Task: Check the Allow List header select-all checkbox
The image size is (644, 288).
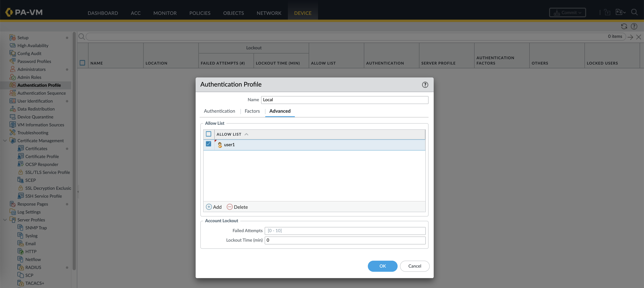Action: 209,134
